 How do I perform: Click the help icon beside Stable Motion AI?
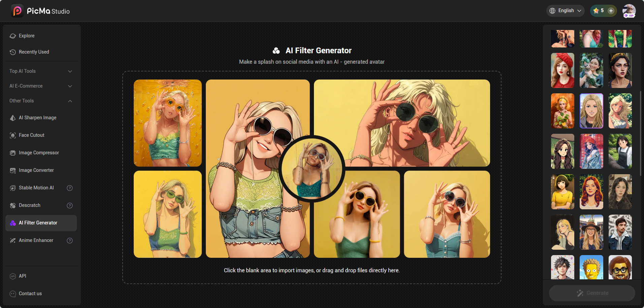tap(70, 188)
